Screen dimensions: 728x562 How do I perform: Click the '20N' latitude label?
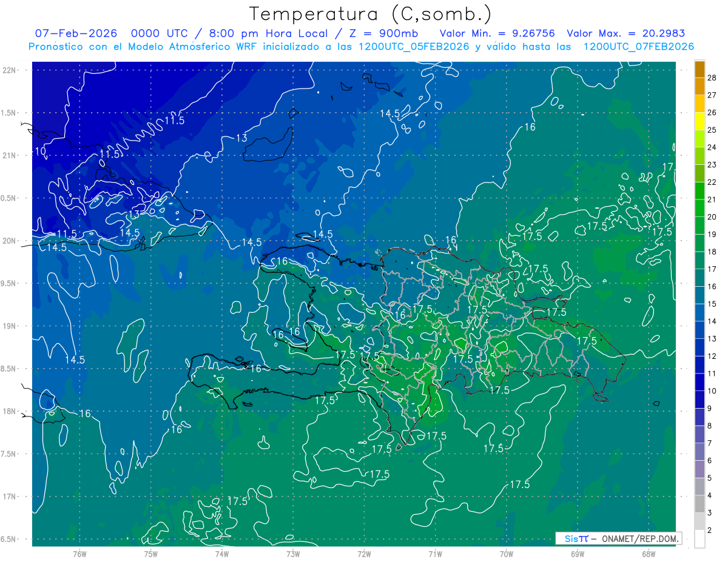[x=9, y=241]
